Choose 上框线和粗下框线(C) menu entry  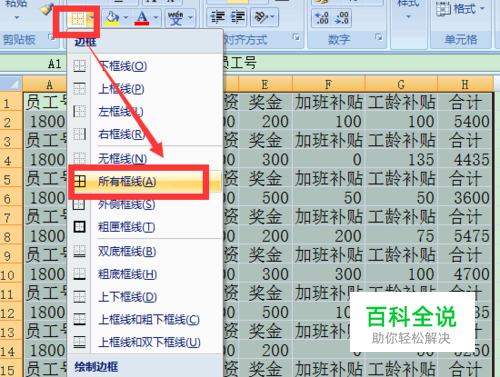145,319
